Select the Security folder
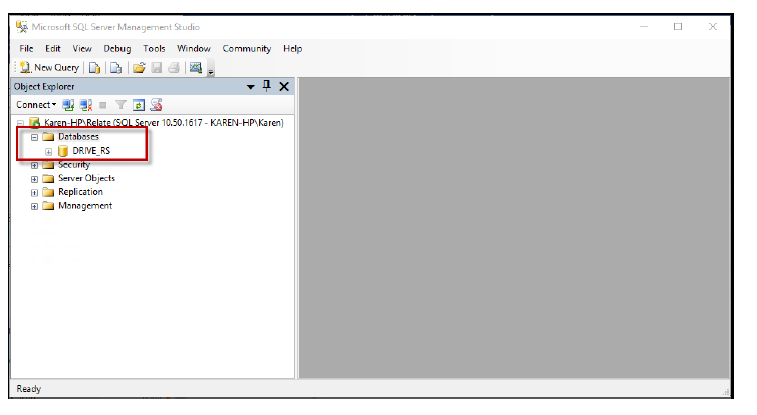The height and width of the screenshot is (415, 757). 74,165
